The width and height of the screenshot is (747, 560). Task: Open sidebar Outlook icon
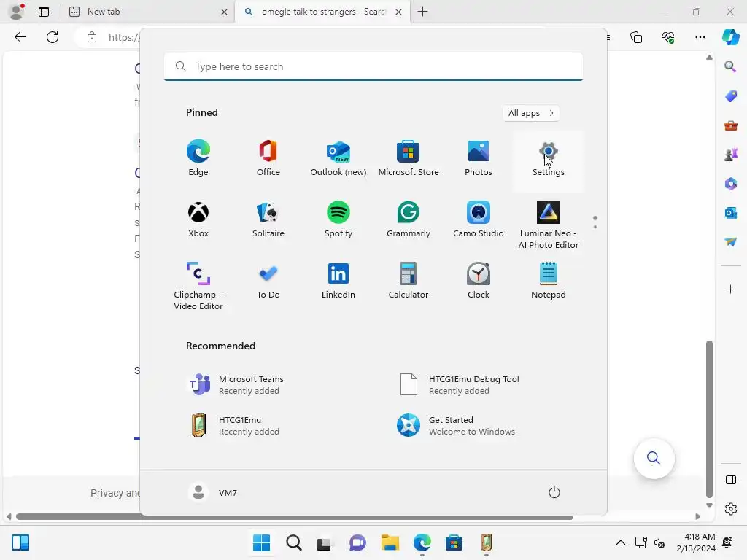[x=730, y=213]
